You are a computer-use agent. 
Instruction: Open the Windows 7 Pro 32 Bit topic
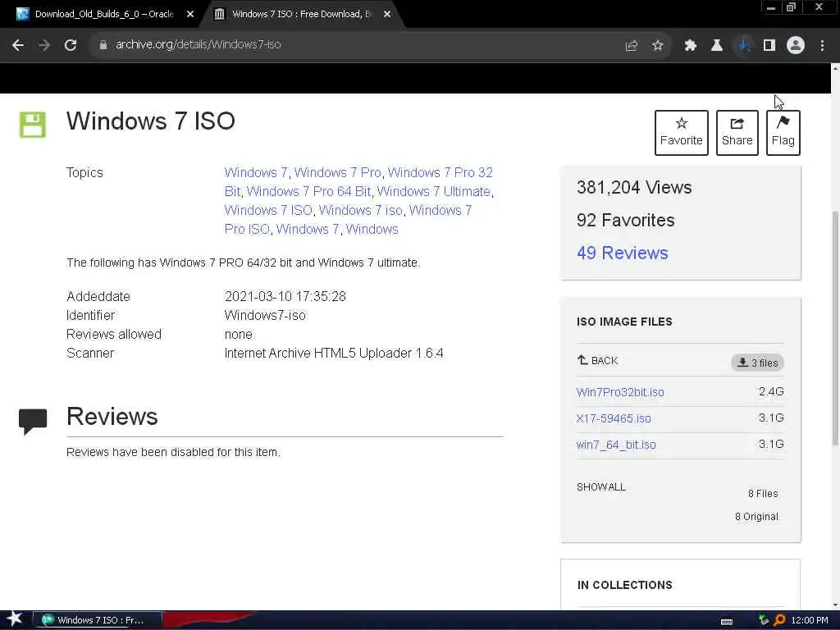tap(358, 182)
